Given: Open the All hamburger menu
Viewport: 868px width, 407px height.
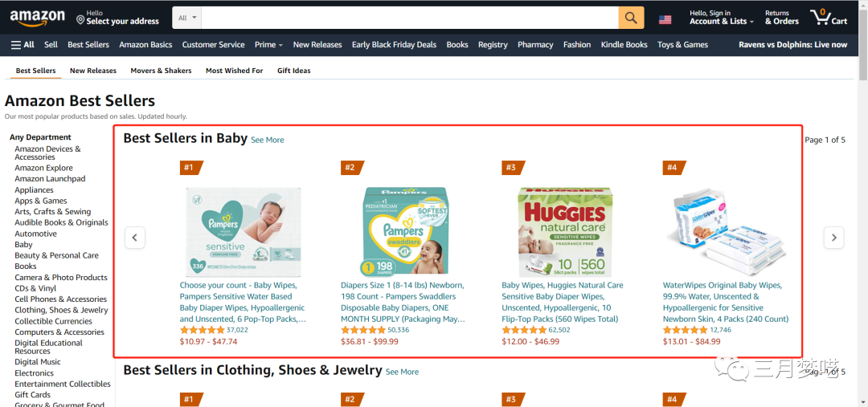Looking at the screenshot, I should click(x=23, y=45).
